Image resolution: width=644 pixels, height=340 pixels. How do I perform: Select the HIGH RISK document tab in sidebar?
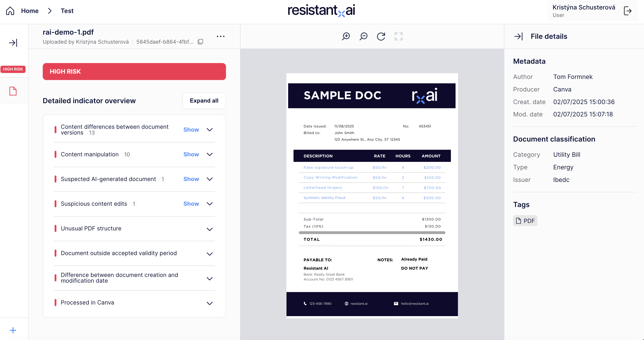tap(13, 69)
